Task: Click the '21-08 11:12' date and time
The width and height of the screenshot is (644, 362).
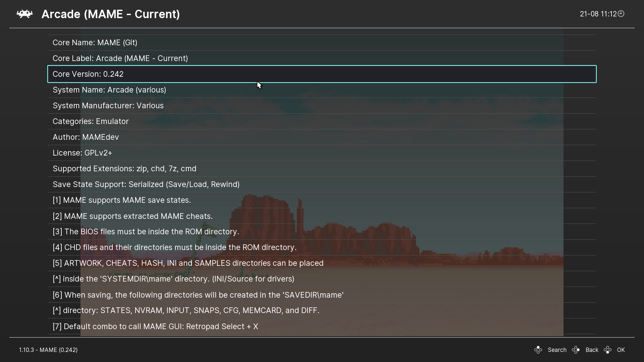Action: 598,14
